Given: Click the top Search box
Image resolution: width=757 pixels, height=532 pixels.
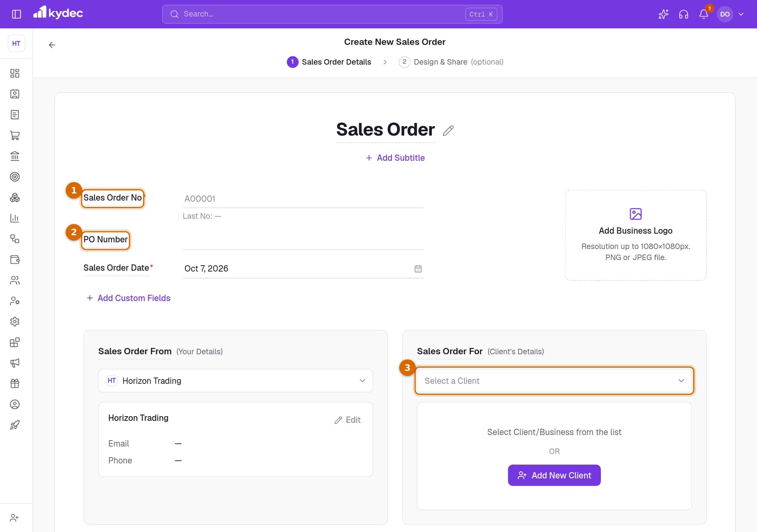Looking at the screenshot, I should (332, 14).
